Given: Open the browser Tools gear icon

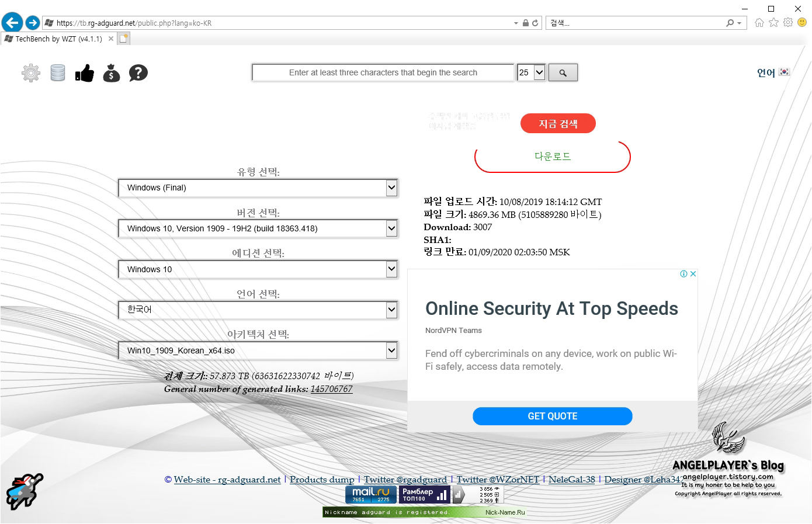Looking at the screenshot, I should click(788, 22).
